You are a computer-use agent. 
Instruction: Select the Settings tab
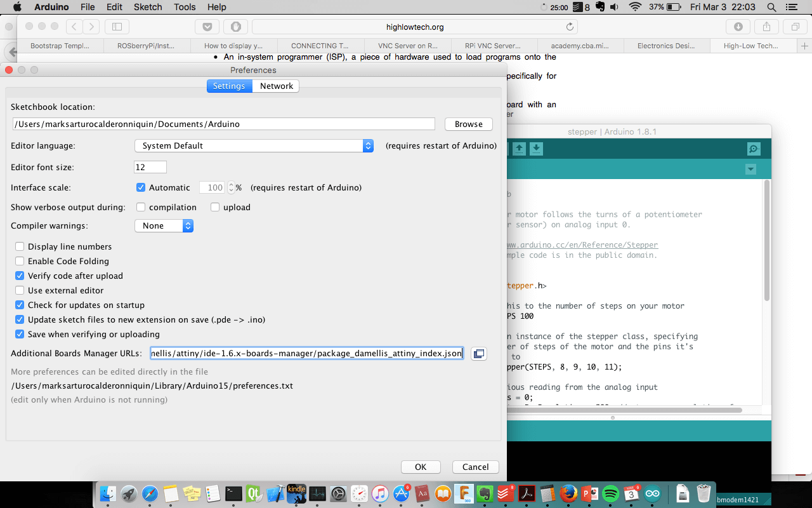[x=229, y=86]
